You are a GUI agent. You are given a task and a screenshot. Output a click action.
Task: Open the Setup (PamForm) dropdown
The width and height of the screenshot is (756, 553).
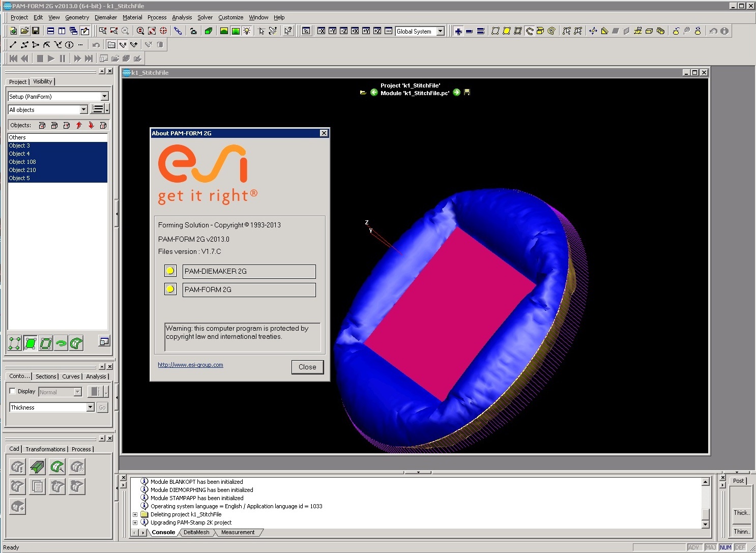coord(104,96)
